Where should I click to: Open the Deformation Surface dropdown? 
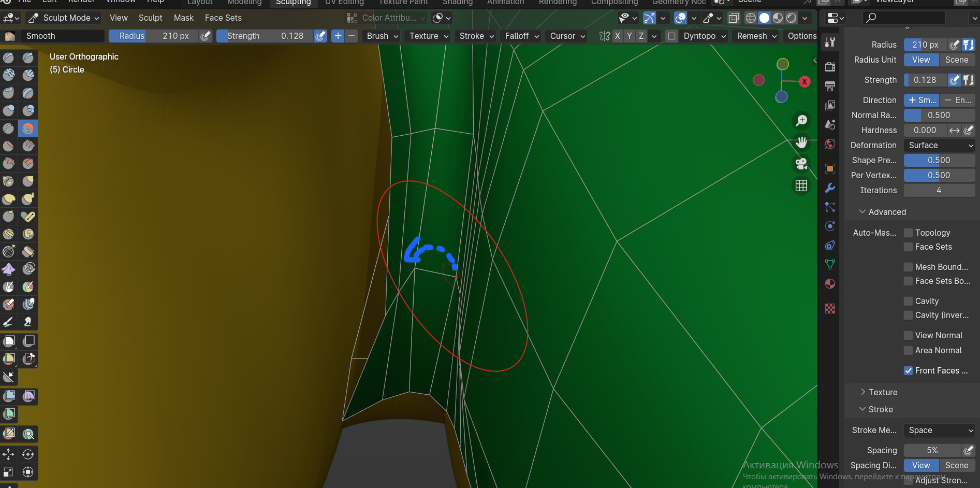(939, 146)
